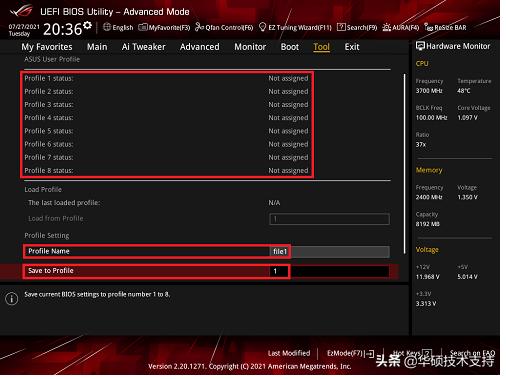The height and width of the screenshot is (379, 506).
Task: Click the BCLK Freq 100.00 MHz value
Action: [432, 118]
